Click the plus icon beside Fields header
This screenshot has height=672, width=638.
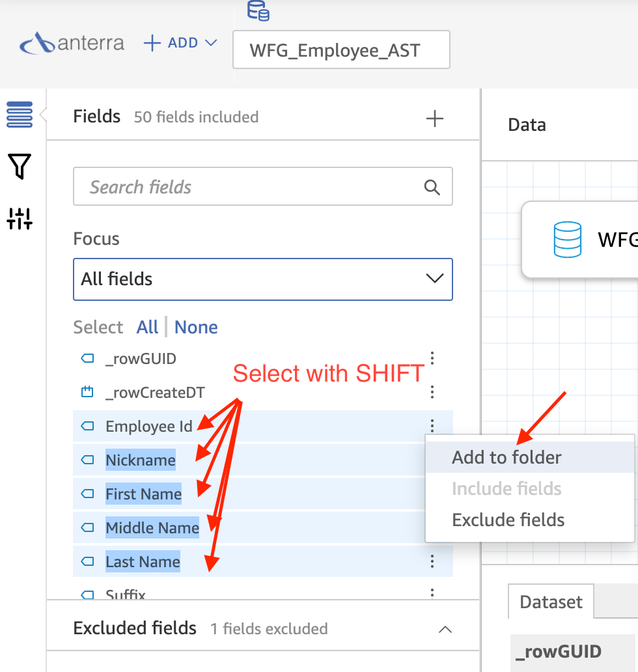tap(434, 119)
